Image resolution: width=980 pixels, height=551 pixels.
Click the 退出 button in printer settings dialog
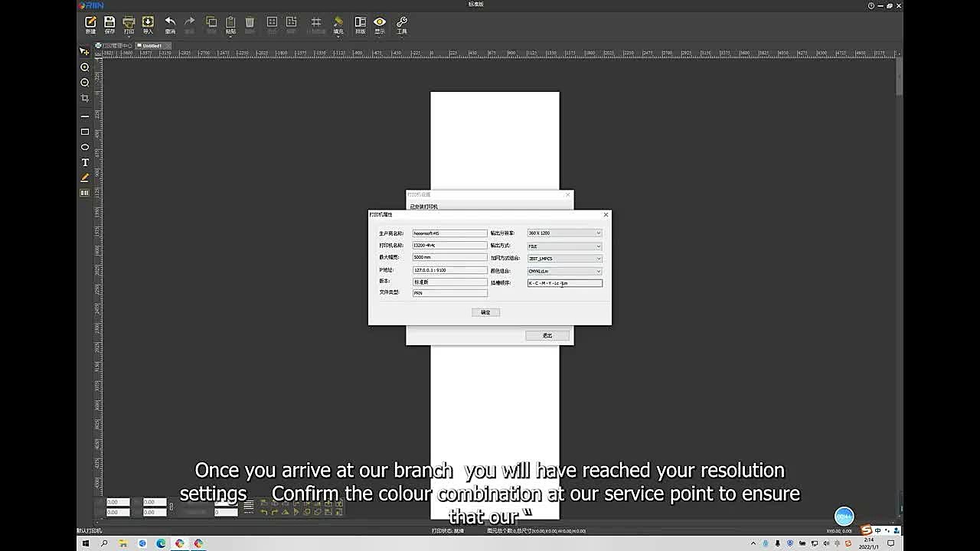547,335
